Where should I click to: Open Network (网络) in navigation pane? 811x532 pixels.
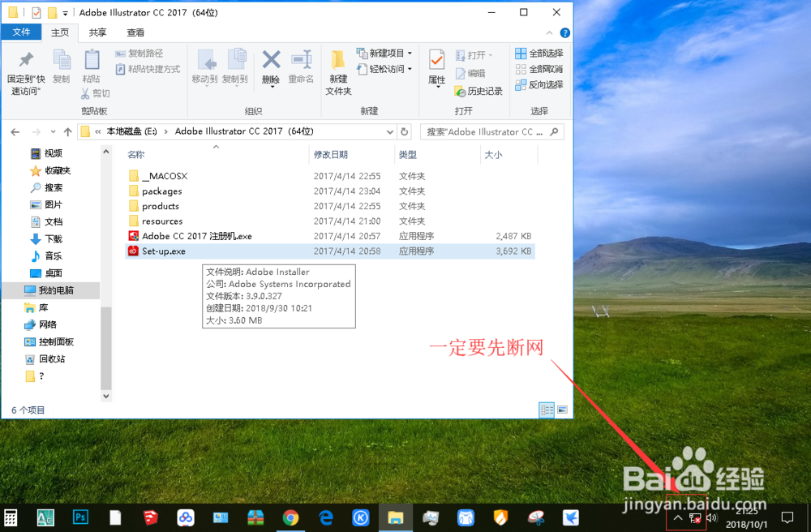tap(41, 324)
